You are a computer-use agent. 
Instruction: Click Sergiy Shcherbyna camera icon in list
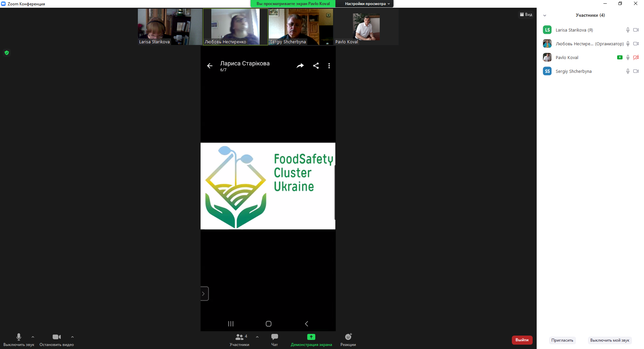pos(636,71)
